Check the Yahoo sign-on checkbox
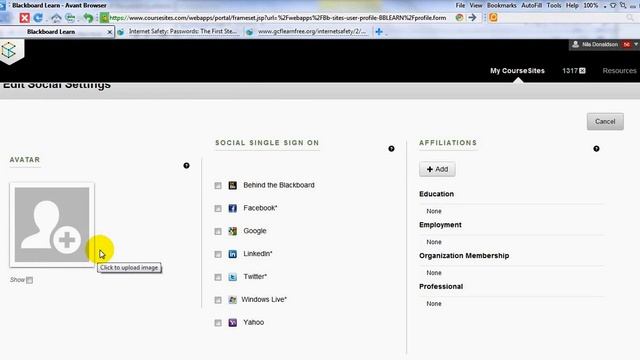 click(x=218, y=323)
